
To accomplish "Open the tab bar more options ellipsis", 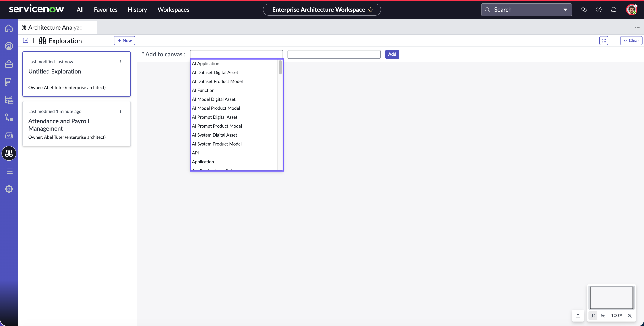I will click(637, 28).
